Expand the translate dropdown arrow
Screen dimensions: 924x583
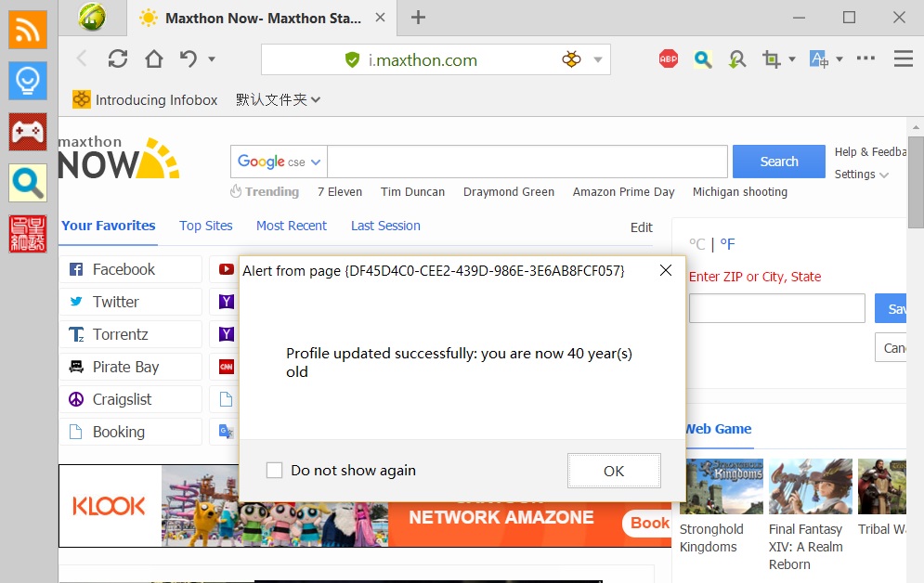tap(839, 58)
